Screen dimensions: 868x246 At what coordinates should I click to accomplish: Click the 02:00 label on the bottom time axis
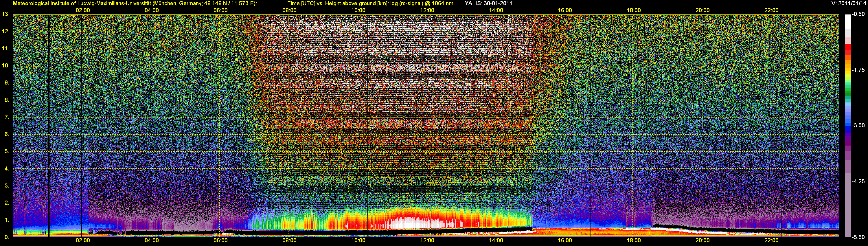[x=83, y=240]
